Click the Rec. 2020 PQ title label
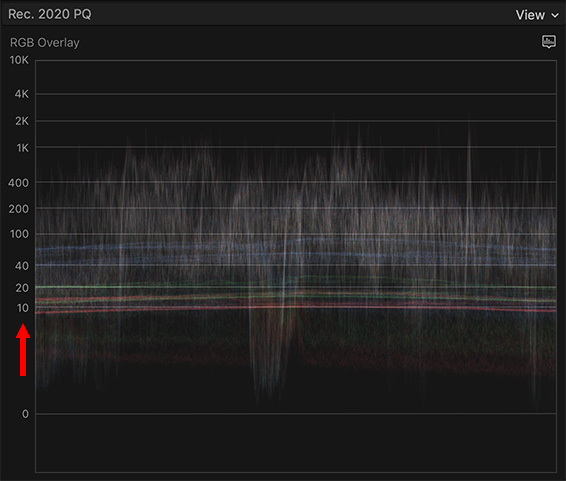The width and height of the screenshot is (566, 481). [x=50, y=14]
